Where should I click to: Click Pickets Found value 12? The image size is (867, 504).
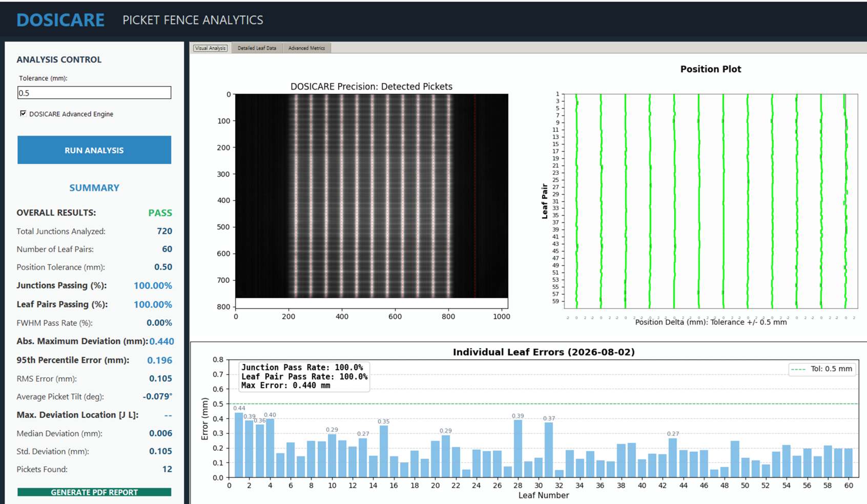tap(167, 469)
